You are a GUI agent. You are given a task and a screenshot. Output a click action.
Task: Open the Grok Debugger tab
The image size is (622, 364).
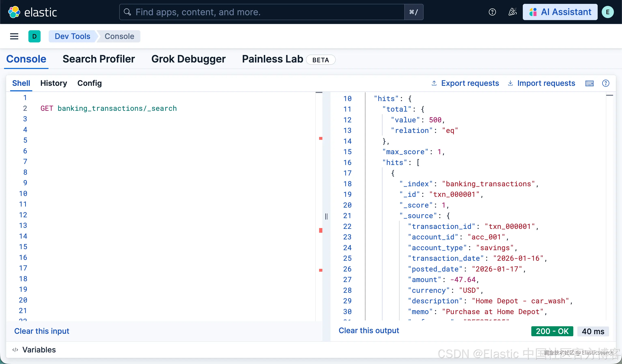[x=188, y=59]
